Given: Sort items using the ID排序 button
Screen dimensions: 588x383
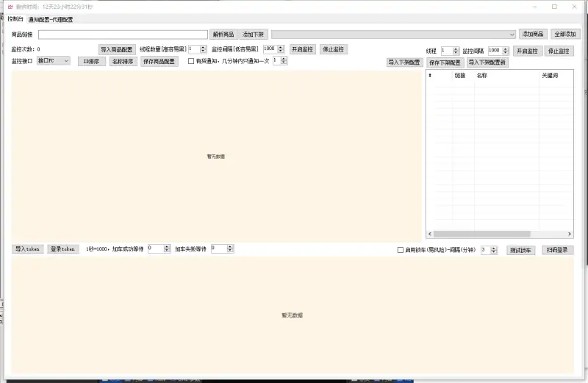Looking at the screenshot, I should (x=92, y=62).
